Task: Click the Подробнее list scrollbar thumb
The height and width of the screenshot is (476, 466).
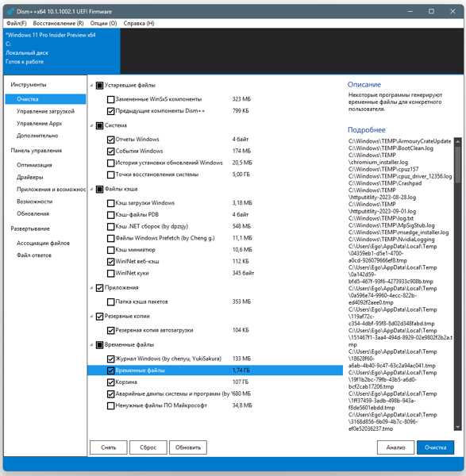Action: coord(457,164)
